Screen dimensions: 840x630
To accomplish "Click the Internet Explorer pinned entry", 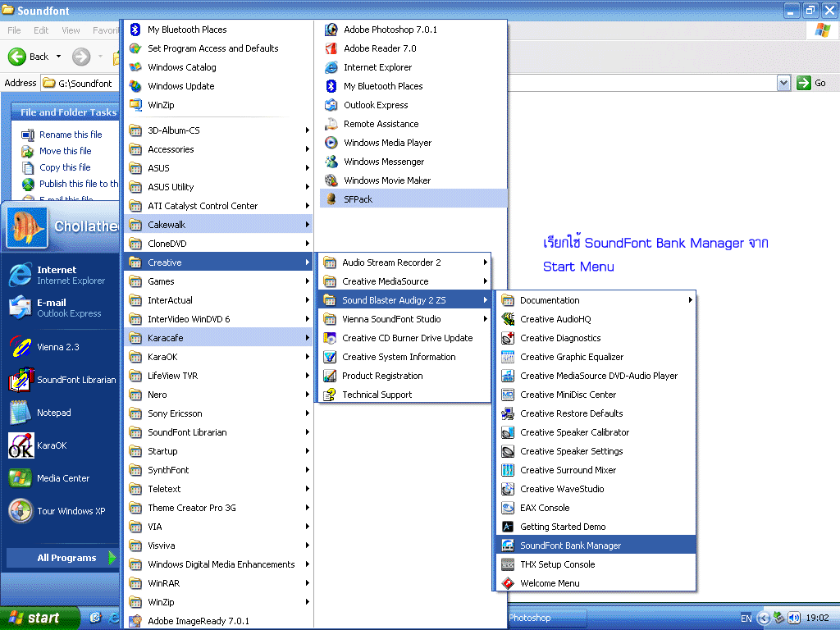I will (58, 275).
